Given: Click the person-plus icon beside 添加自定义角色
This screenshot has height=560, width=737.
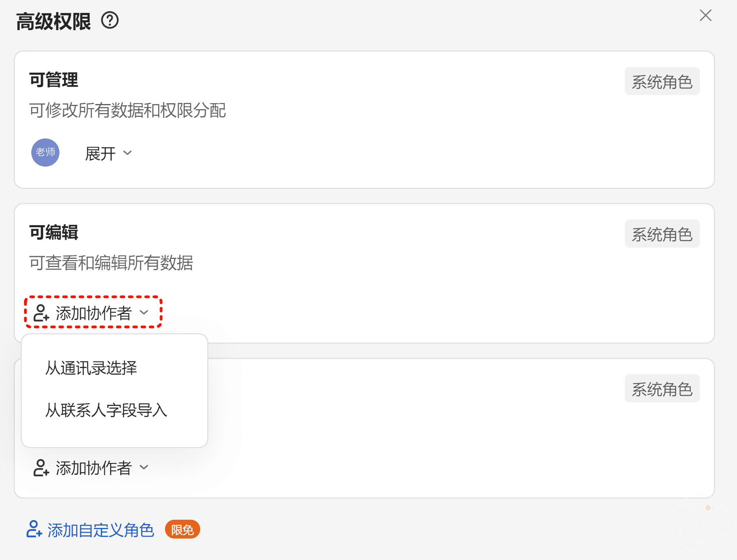Looking at the screenshot, I should [x=34, y=529].
